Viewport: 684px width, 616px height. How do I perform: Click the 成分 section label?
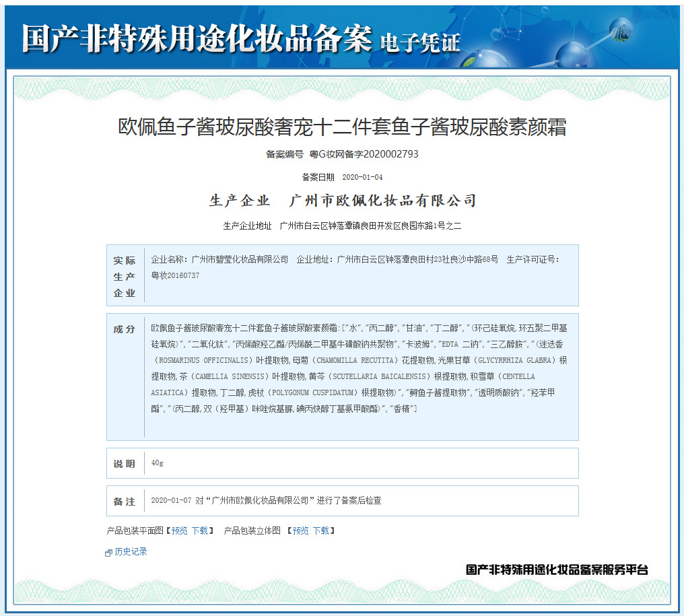click(125, 330)
